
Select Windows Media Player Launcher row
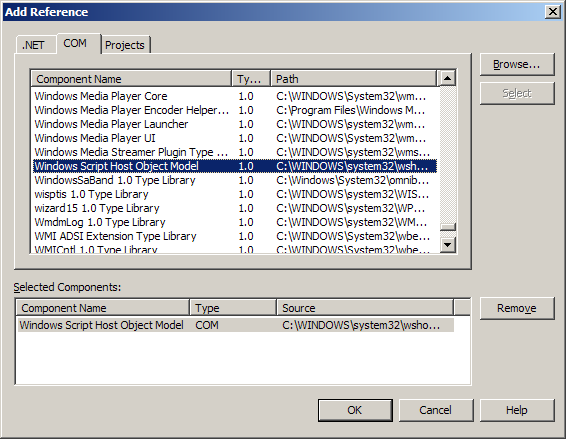pos(235,124)
